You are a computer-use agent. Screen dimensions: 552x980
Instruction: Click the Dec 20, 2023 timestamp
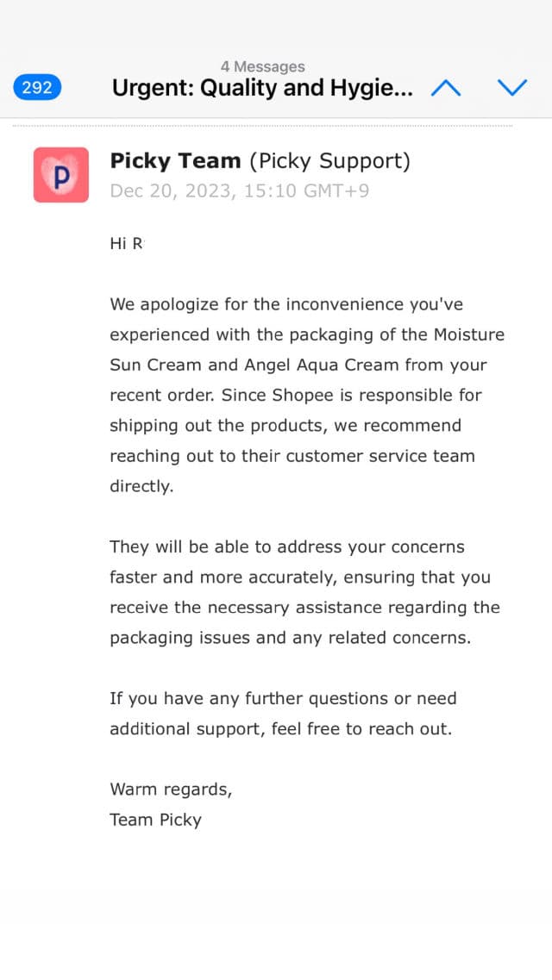pos(239,190)
